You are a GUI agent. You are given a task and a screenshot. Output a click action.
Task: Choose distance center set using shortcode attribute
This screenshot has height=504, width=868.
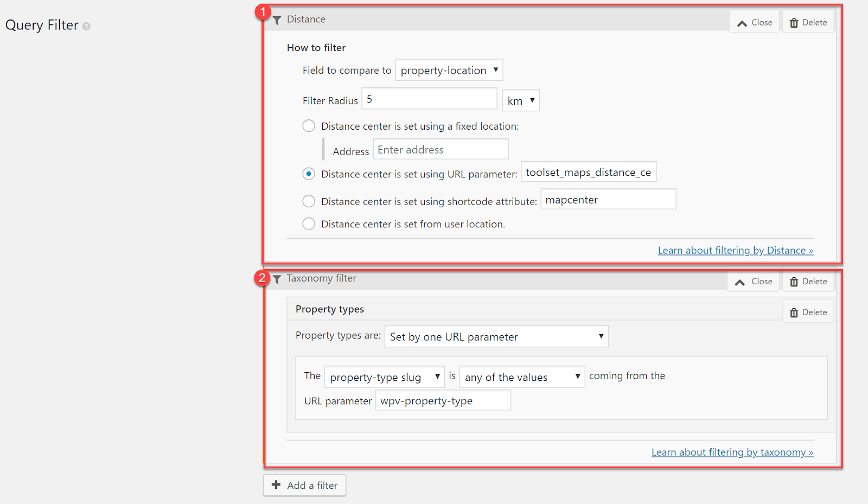point(308,201)
